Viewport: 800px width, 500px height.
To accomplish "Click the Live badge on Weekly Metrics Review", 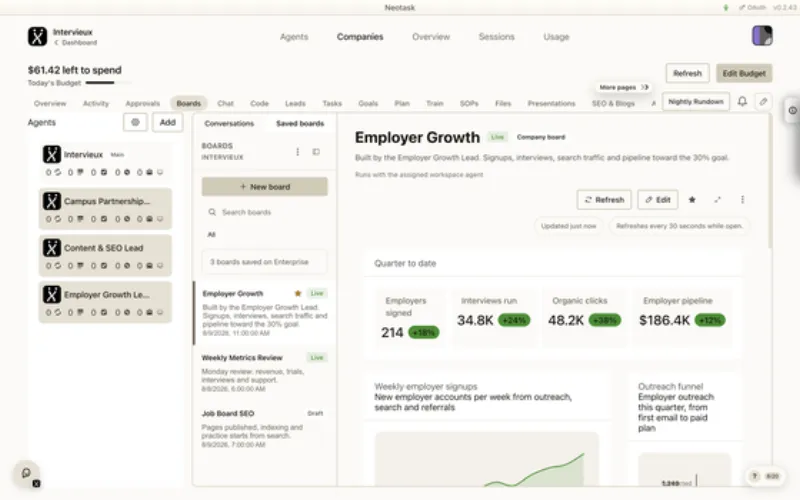I will tap(317, 358).
